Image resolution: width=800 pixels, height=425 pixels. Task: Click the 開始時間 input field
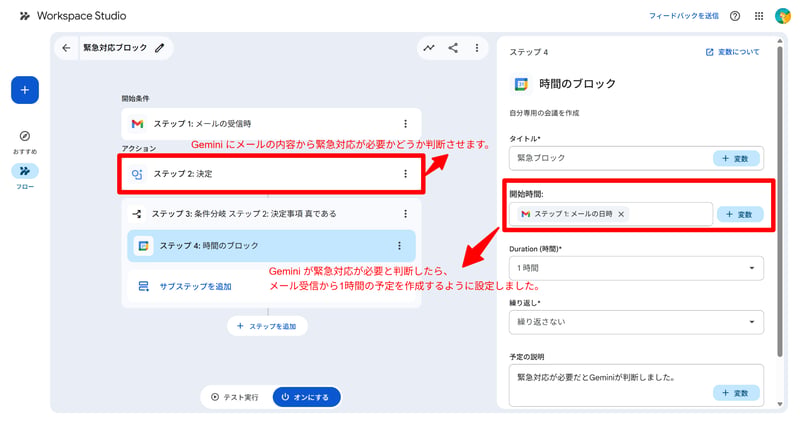pos(611,214)
